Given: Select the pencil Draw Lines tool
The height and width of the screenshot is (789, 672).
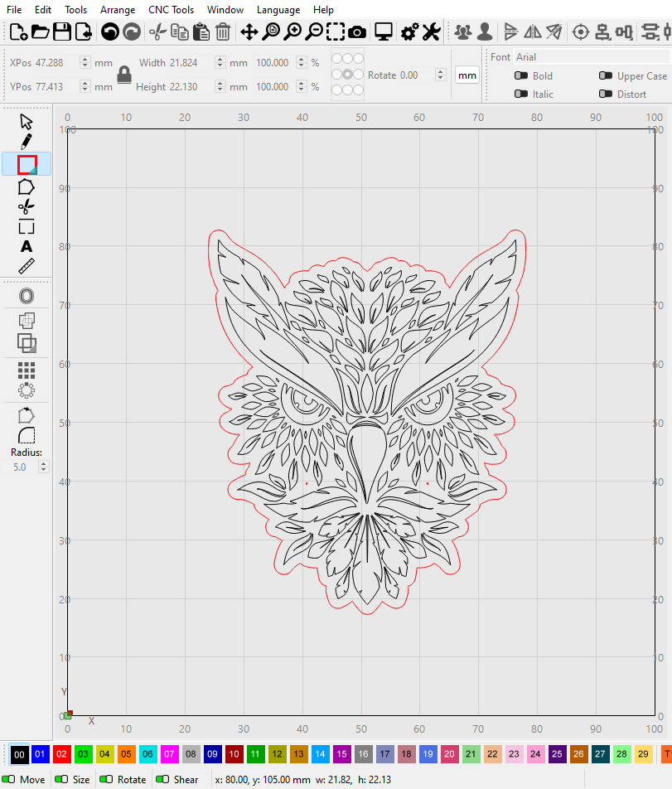Looking at the screenshot, I should pos(27,142).
